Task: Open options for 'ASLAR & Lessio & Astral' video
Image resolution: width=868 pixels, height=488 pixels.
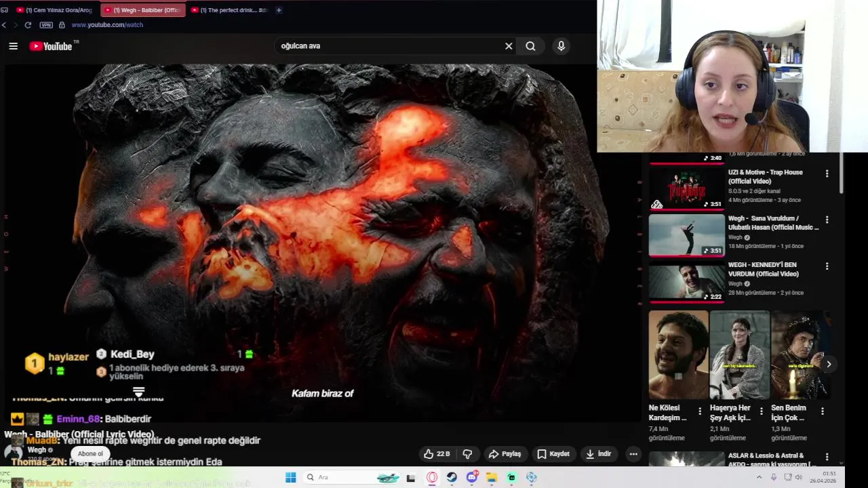Action: click(x=827, y=457)
